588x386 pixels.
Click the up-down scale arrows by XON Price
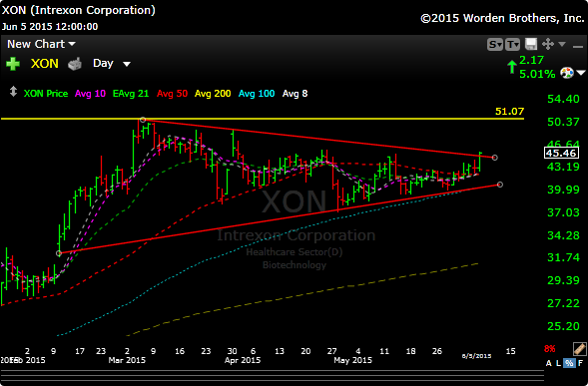[x=13, y=92]
